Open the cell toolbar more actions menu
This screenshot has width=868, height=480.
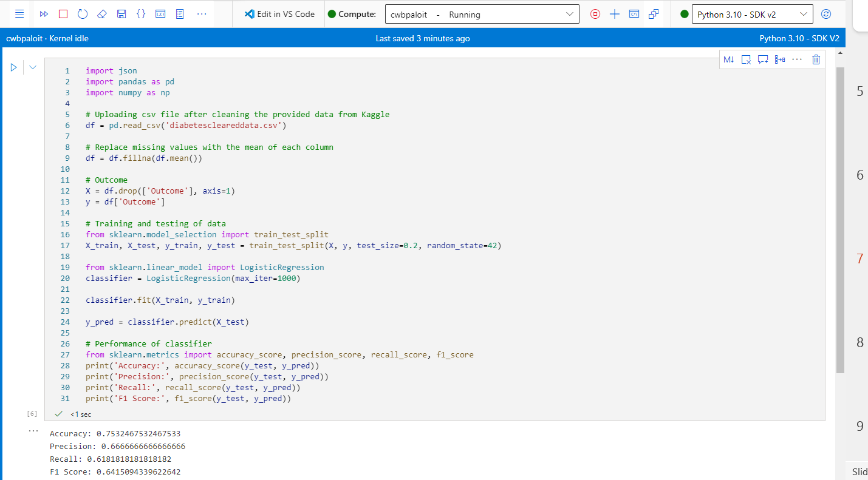[798, 59]
